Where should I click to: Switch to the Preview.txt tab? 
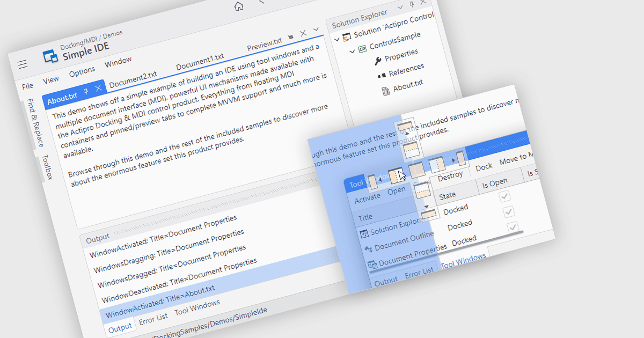(265, 44)
